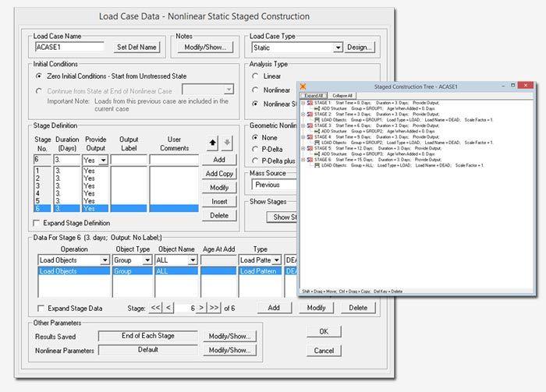This screenshot has height=392, width=546.
Task: Click Expand All in tree window
Action: pos(314,96)
